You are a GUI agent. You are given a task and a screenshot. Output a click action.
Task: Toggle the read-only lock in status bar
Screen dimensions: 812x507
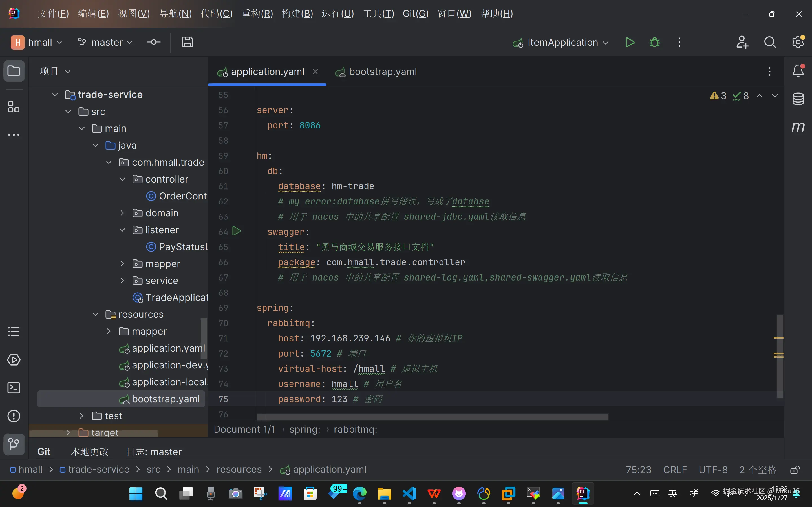[x=795, y=470]
